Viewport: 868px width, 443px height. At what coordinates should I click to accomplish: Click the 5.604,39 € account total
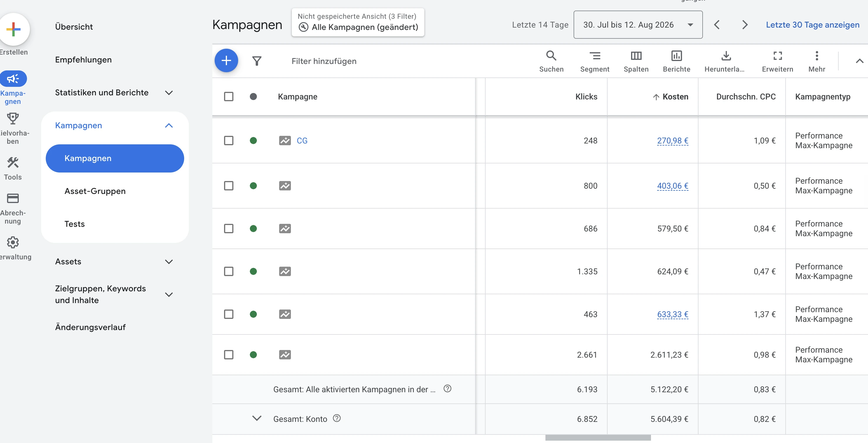(669, 419)
